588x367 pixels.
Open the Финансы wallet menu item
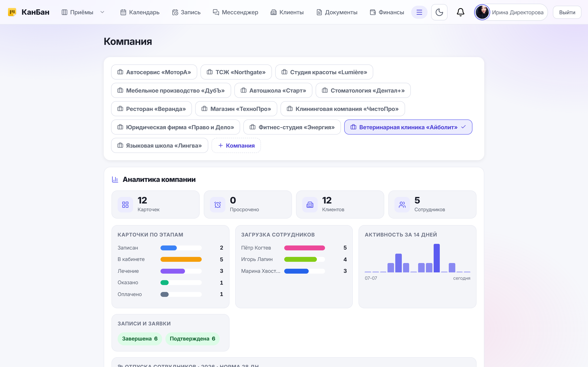click(387, 12)
